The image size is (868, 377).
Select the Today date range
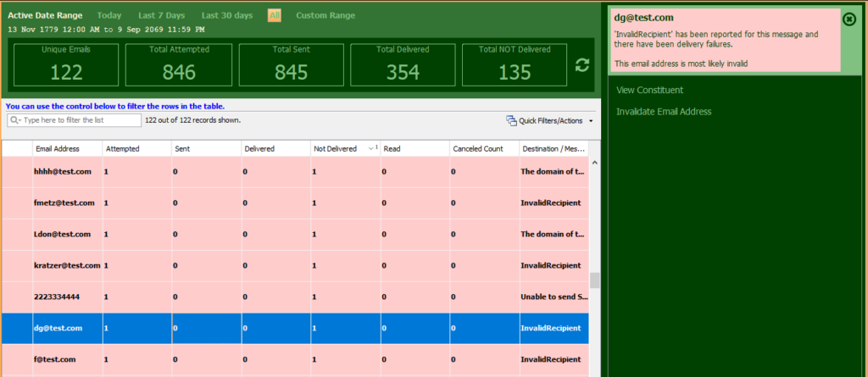(x=109, y=15)
